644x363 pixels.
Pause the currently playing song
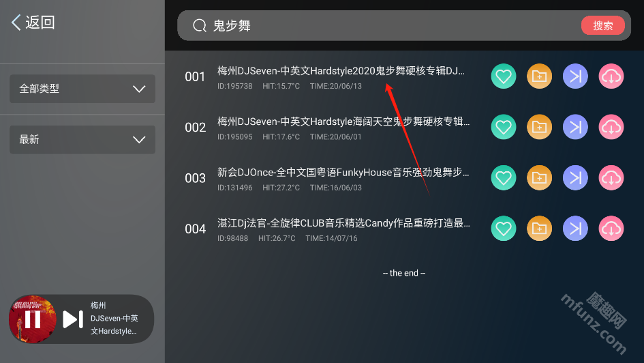click(33, 319)
